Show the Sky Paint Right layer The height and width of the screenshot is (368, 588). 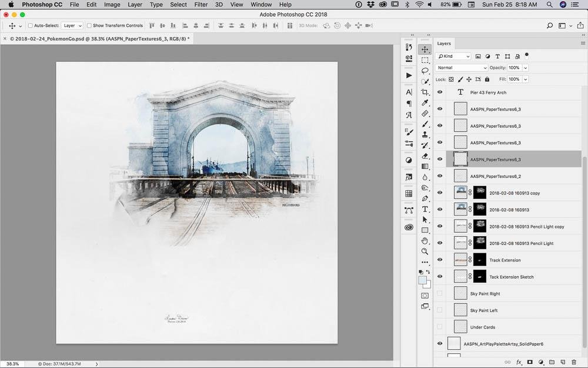(x=440, y=293)
